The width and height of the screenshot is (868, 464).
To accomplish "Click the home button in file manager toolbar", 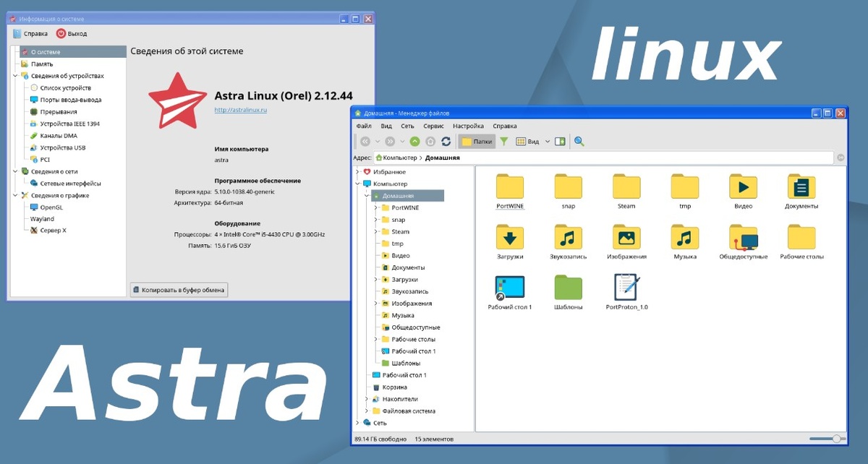I will point(430,142).
